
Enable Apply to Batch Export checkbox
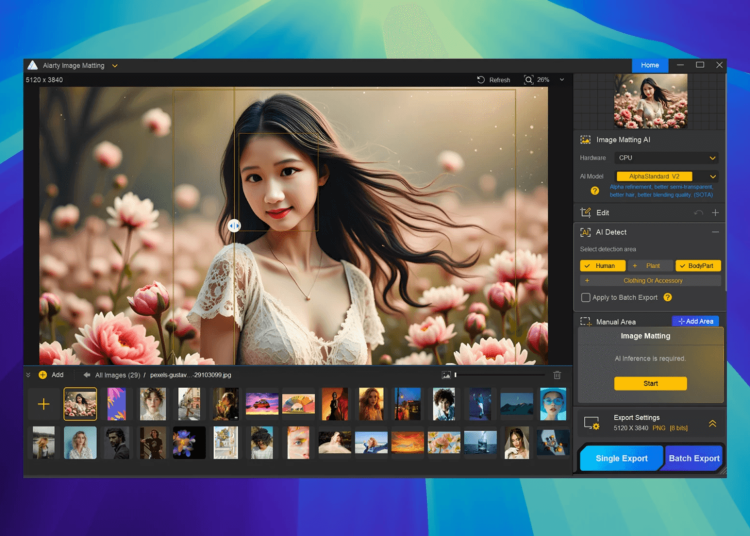[586, 298]
